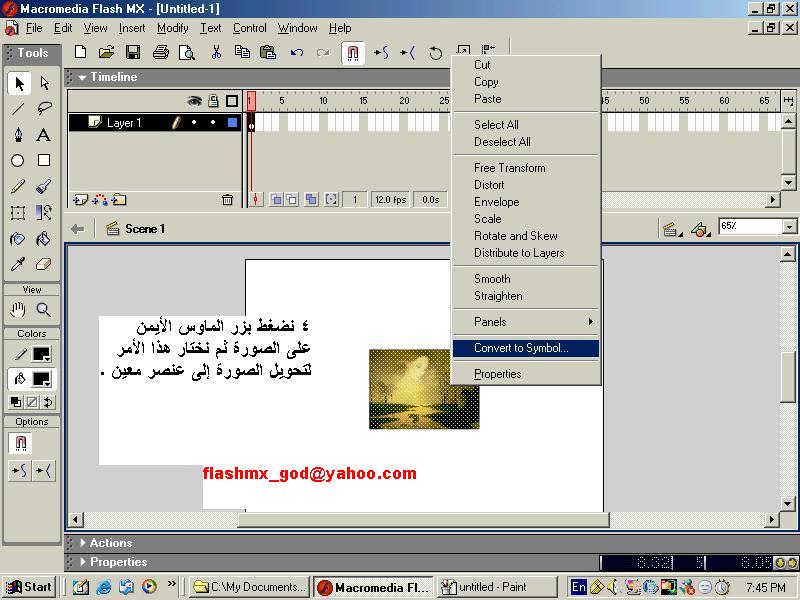Toggle lock all layers padlock icon

coord(213,101)
